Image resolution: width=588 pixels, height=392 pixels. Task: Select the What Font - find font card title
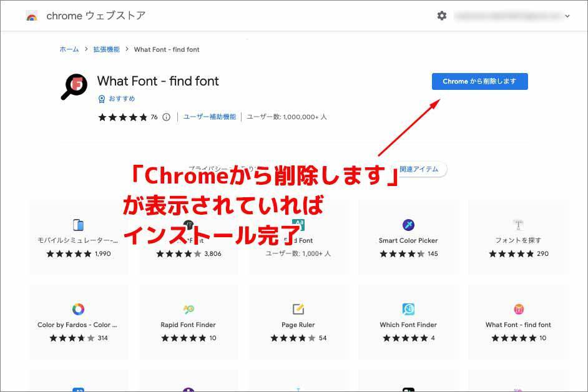point(518,325)
